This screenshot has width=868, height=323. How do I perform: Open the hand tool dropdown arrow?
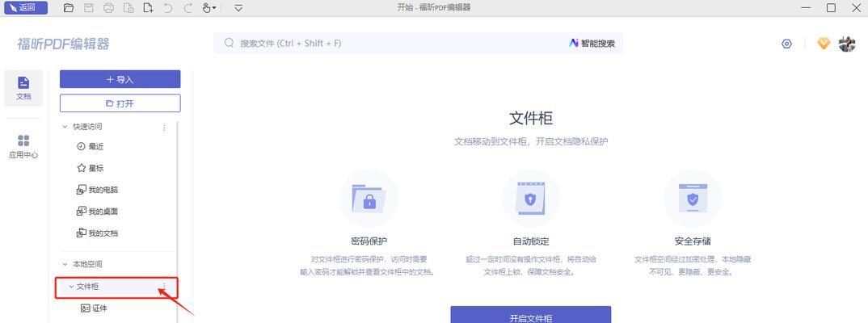[x=215, y=8]
